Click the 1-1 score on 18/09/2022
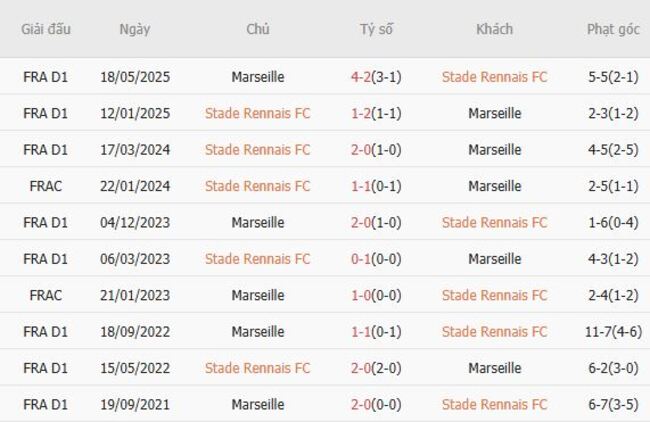This screenshot has height=422, width=650. click(x=364, y=331)
